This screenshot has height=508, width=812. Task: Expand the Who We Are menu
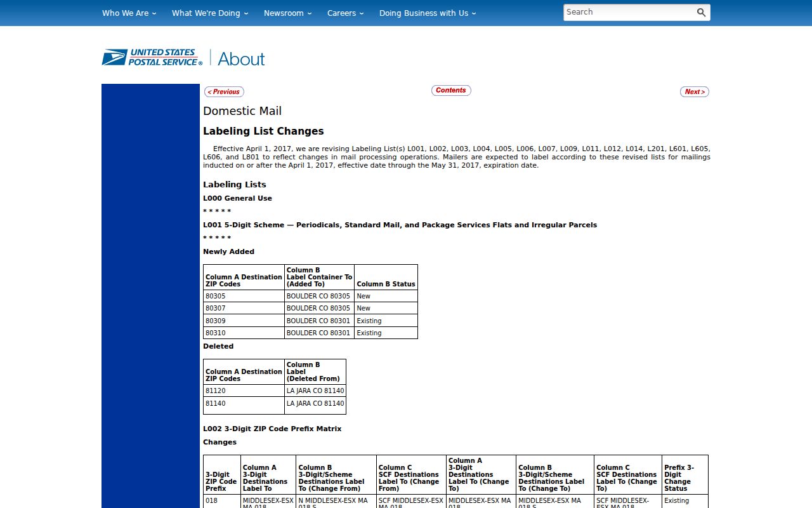(129, 13)
